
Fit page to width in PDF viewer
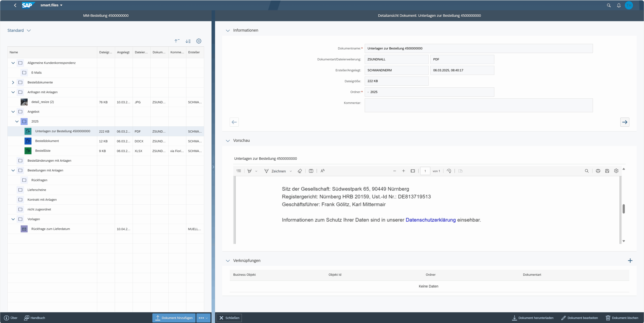pos(413,171)
